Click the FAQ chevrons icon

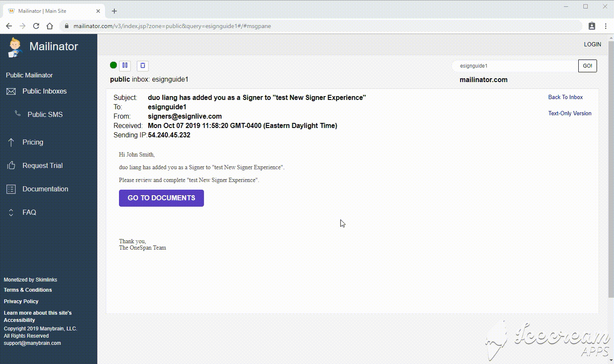(x=11, y=212)
